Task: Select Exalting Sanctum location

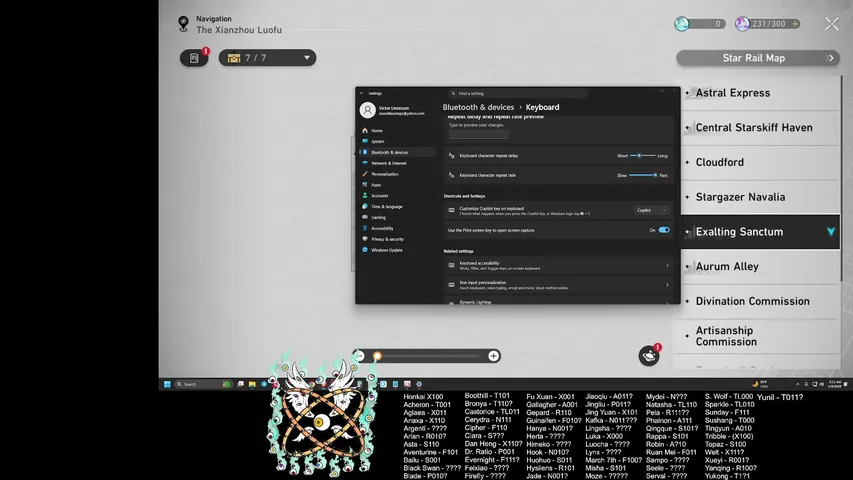Action: pos(759,232)
